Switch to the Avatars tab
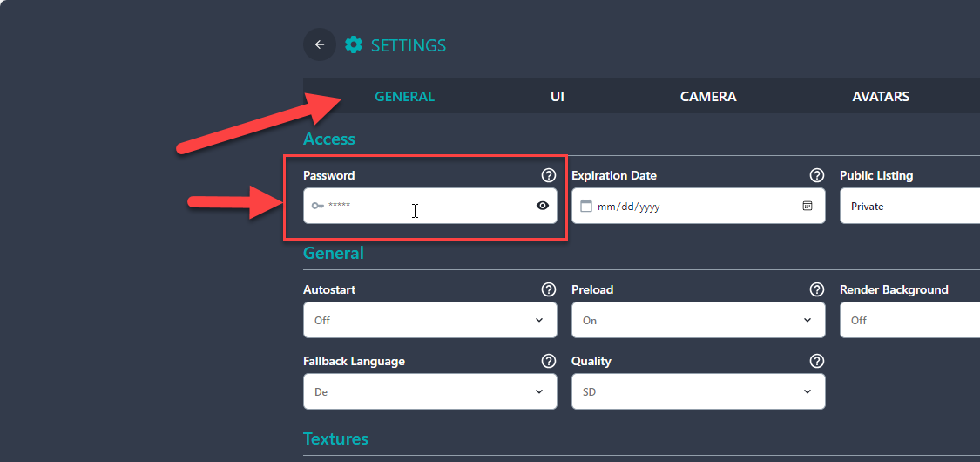 click(881, 96)
